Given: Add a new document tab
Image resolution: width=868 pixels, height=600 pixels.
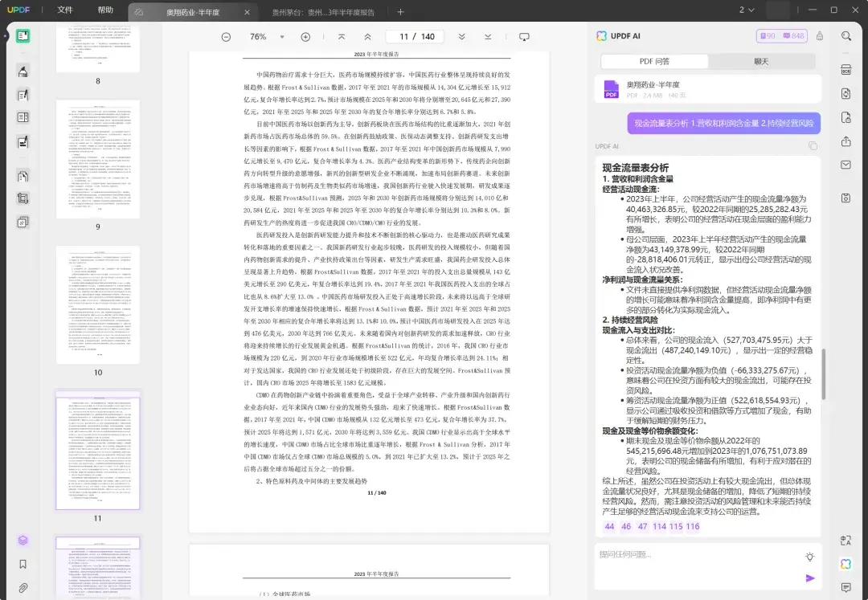Looking at the screenshot, I should pyautogui.click(x=401, y=11).
